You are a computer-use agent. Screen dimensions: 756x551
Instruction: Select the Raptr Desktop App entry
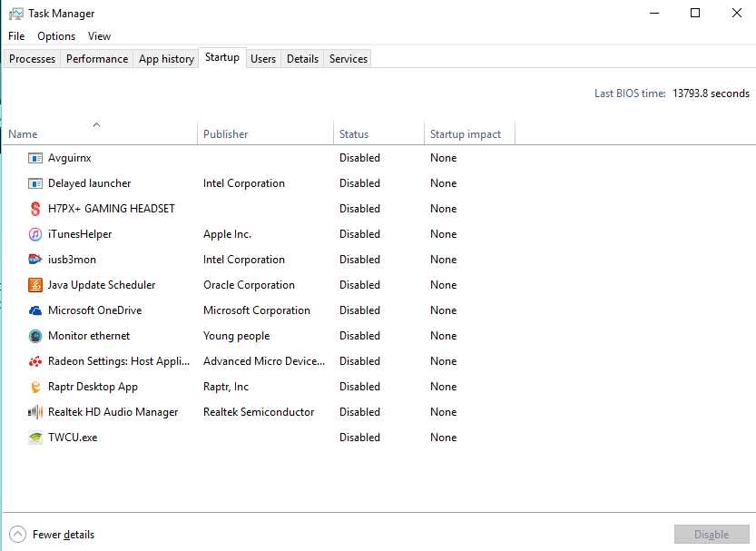(93, 387)
